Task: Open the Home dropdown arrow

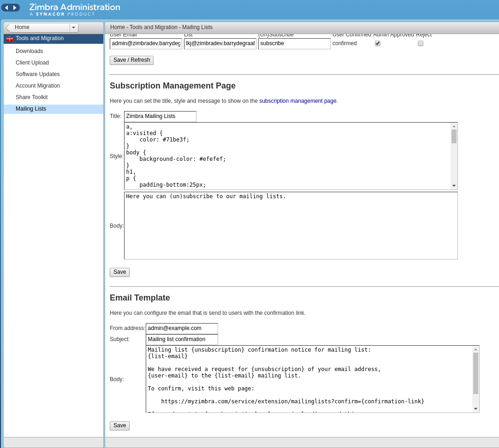Action: coord(73,28)
